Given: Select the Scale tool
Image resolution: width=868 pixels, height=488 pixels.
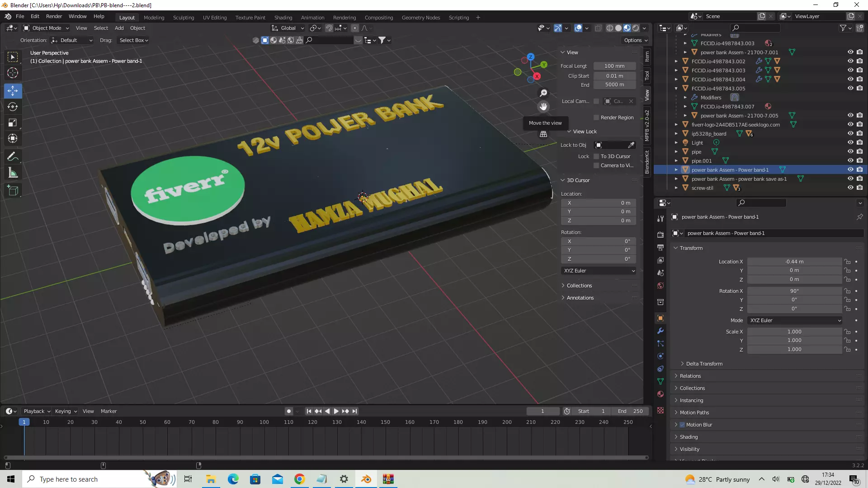Looking at the screenshot, I should tap(13, 123).
